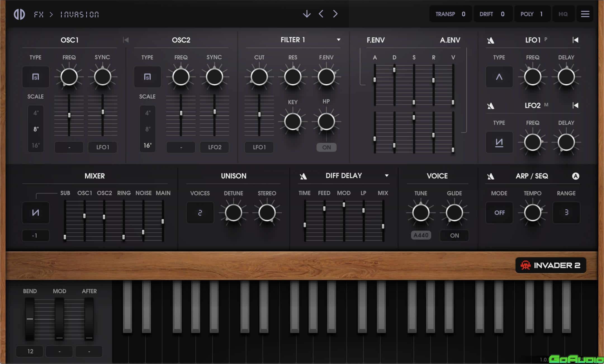Open the AFTER touch assignment selector
Image resolution: width=604 pixels, height=364 pixels.
coord(89,351)
